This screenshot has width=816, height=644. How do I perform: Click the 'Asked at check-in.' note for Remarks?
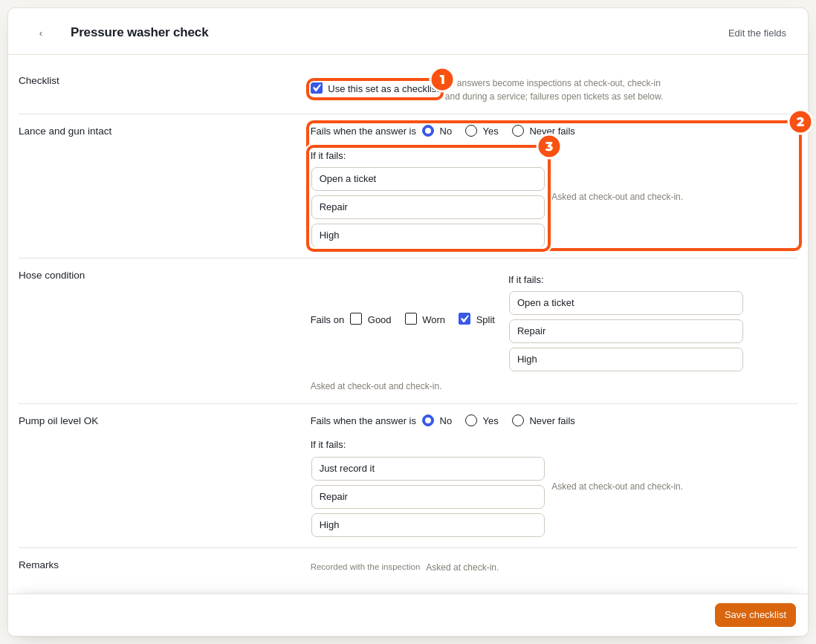coord(462,567)
